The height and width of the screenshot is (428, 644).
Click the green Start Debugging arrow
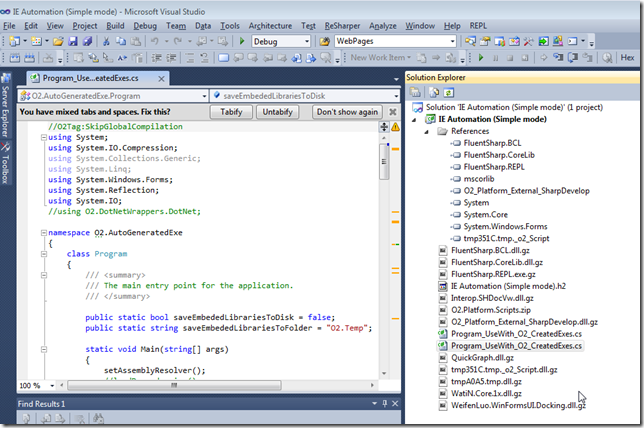pyautogui.click(x=243, y=41)
